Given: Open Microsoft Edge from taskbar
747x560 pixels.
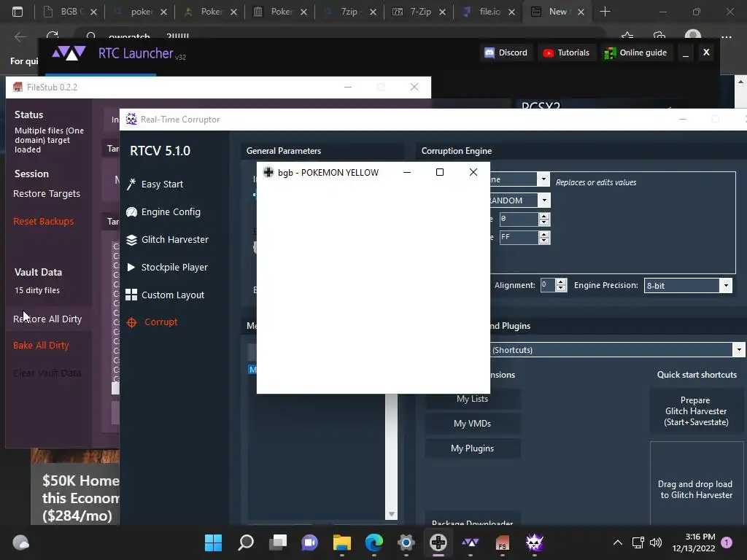Looking at the screenshot, I should point(374,542).
